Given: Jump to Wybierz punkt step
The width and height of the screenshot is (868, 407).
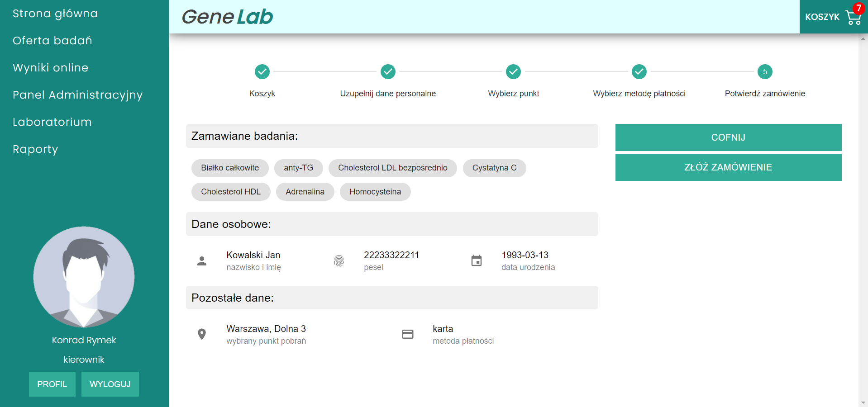Looking at the screenshot, I should (513, 71).
